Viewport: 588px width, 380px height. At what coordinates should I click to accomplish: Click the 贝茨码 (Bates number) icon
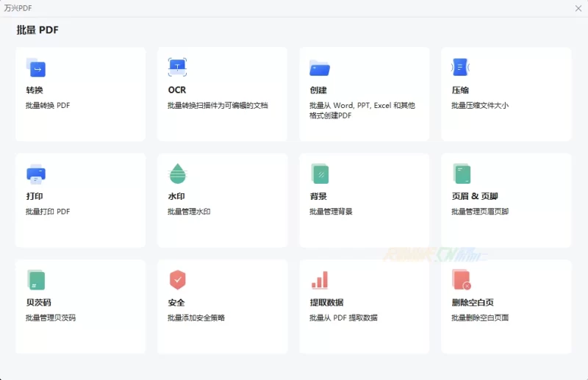tap(36, 279)
